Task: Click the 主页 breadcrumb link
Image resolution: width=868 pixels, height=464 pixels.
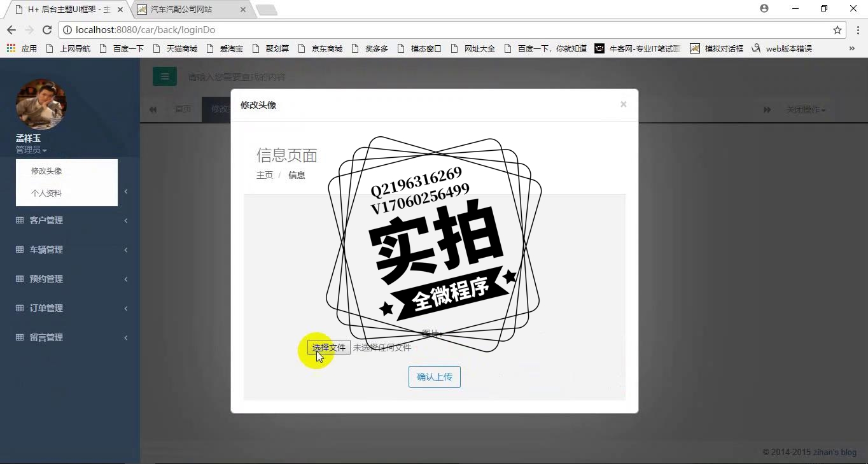Action: [265, 175]
